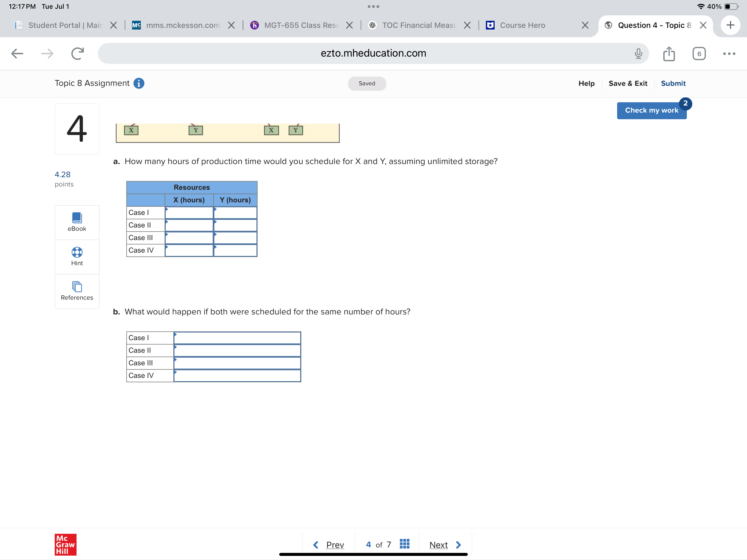Submit the assignment
This screenshot has width=747, height=560.
point(673,83)
